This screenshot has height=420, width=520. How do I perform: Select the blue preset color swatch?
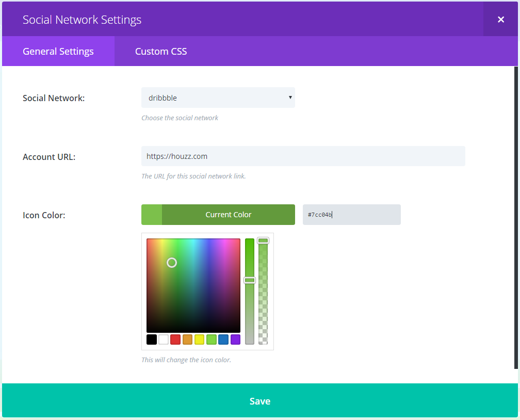pos(223,339)
